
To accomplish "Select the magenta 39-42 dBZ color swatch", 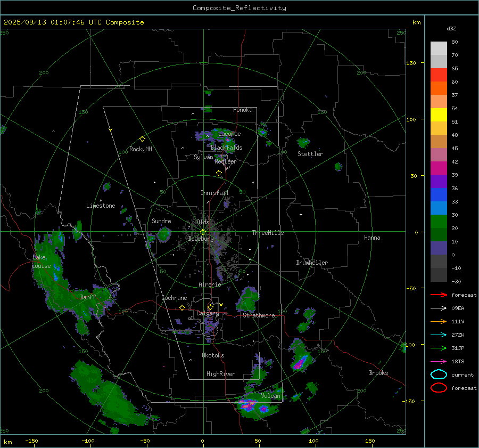I will coord(439,168).
